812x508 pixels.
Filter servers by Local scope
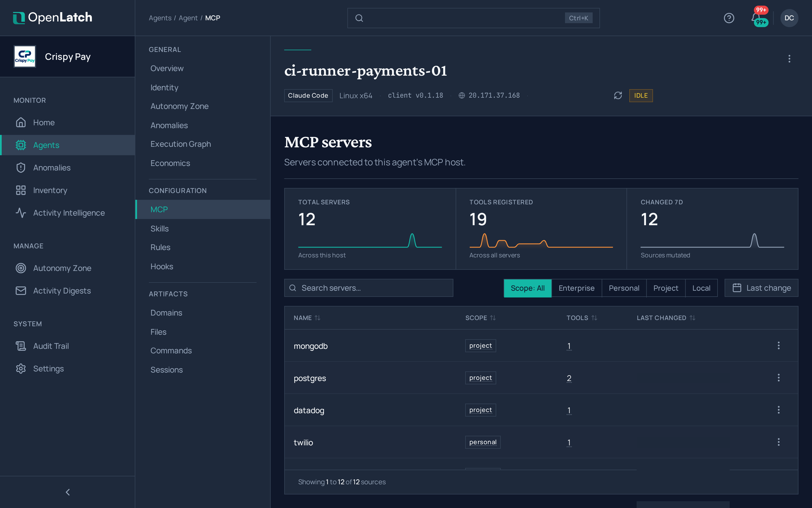point(701,288)
